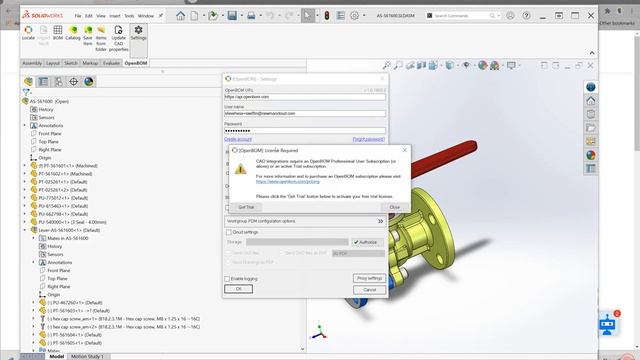This screenshot has width=640, height=360.
Task: Open the Options gear dropdown arrow
Action: (x=364, y=16)
